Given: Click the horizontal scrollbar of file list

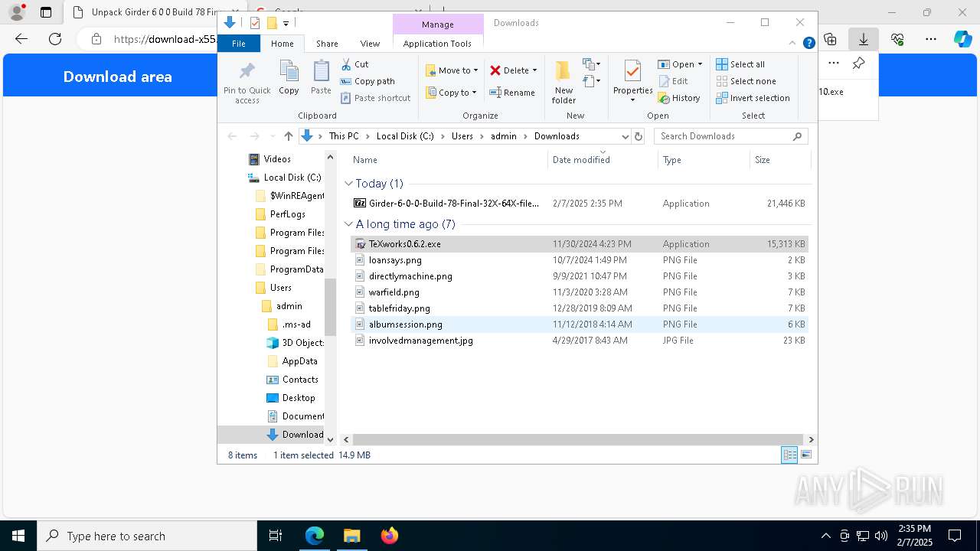Looking at the screenshot, I should coord(577,439).
